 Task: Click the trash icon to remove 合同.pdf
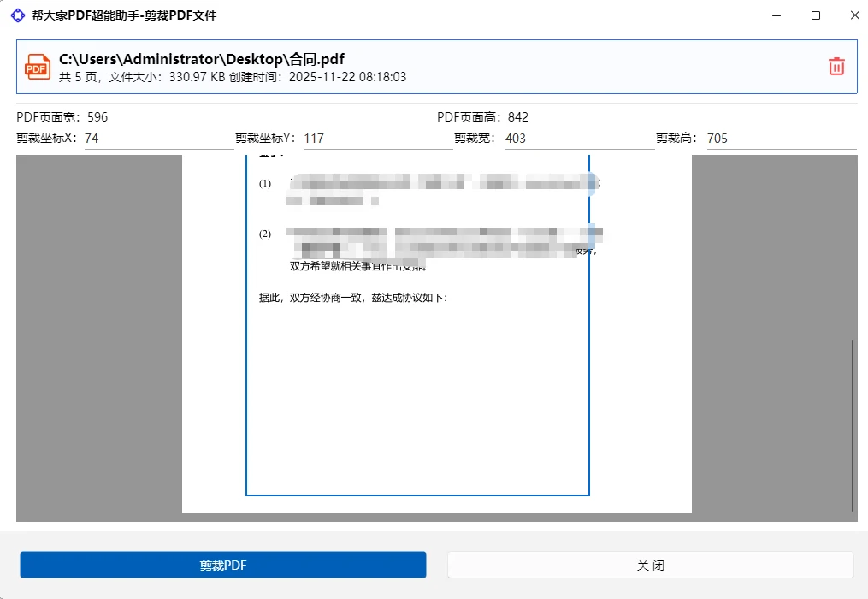coord(836,65)
